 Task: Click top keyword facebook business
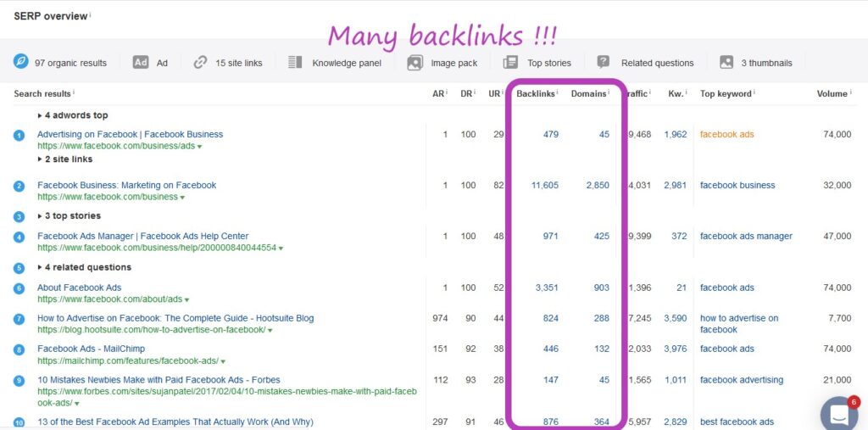coord(737,185)
